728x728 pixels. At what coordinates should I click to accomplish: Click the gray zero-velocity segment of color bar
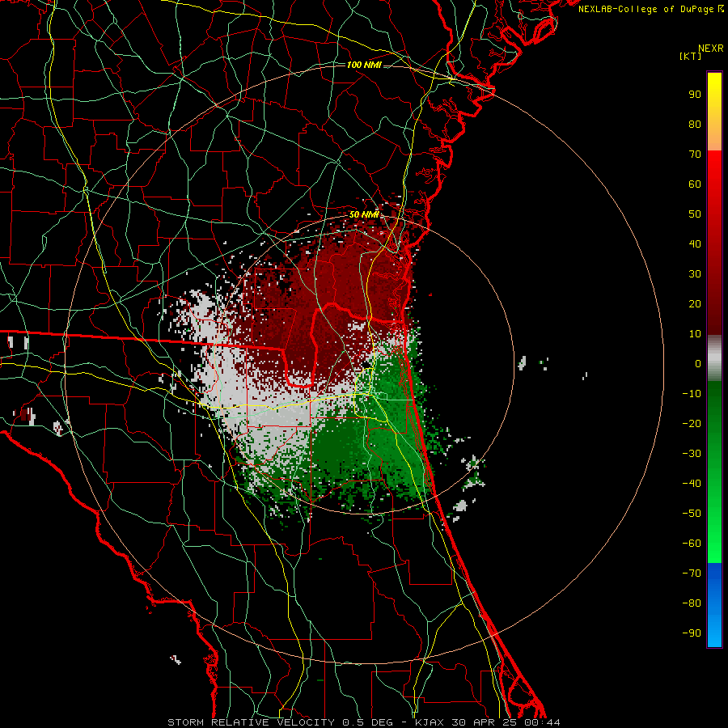(714, 358)
